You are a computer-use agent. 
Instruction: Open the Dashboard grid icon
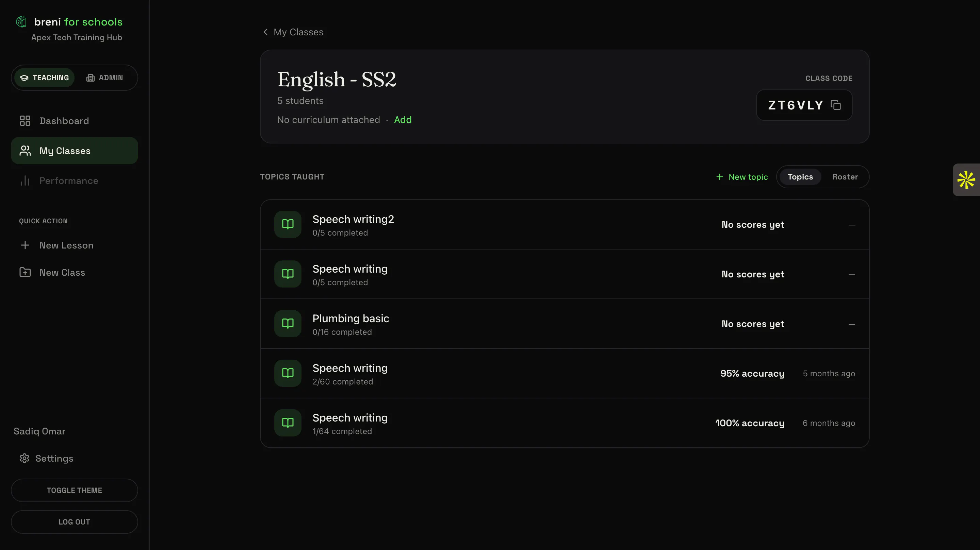coord(25,121)
